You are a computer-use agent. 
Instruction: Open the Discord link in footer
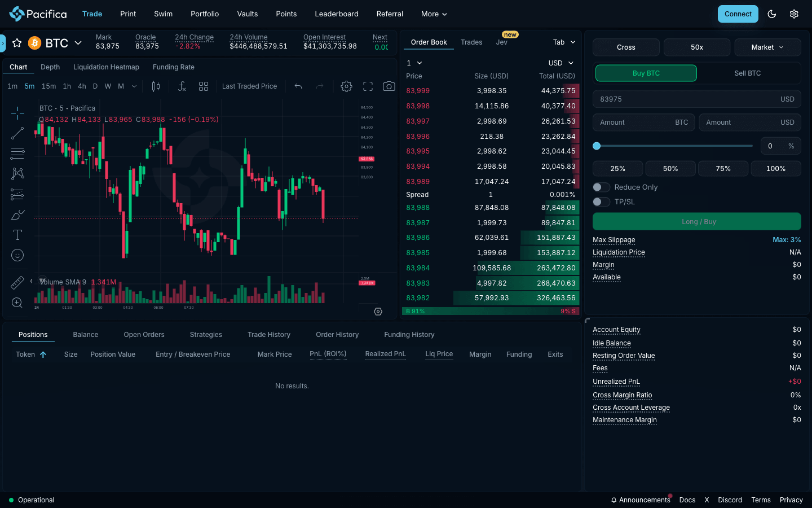pyautogui.click(x=730, y=500)
